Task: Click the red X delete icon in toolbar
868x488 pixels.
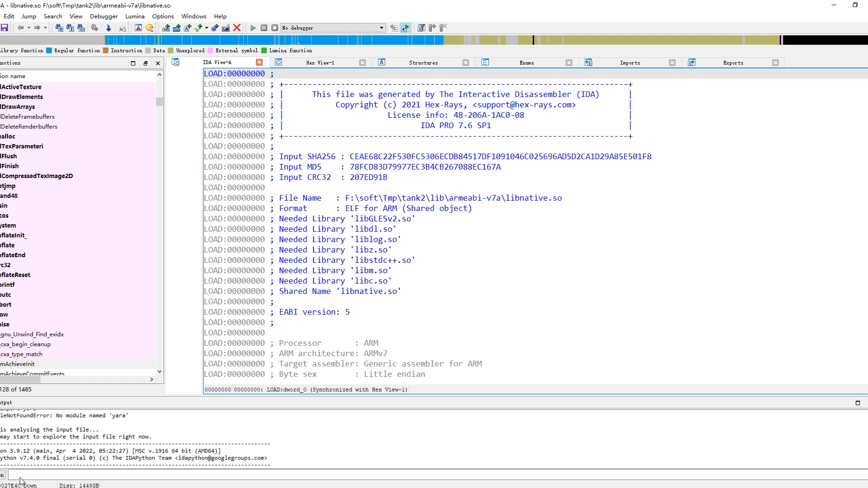Action: (x=237, y=28)
